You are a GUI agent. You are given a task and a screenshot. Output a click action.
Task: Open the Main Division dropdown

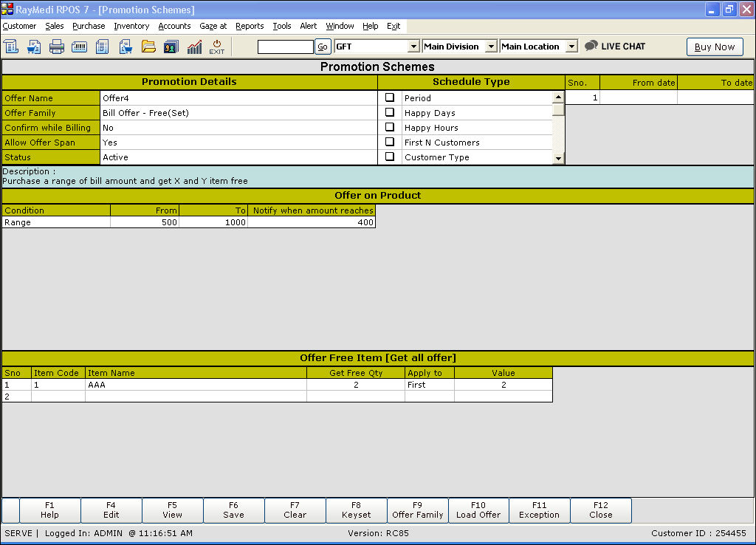pyautogui.click(x=491, y=47)
